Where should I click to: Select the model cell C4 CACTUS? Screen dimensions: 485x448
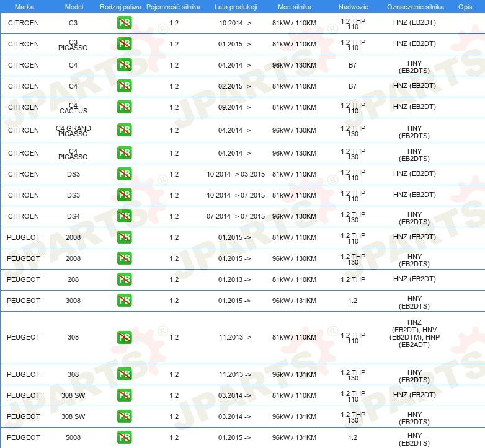tap(73, 108)
